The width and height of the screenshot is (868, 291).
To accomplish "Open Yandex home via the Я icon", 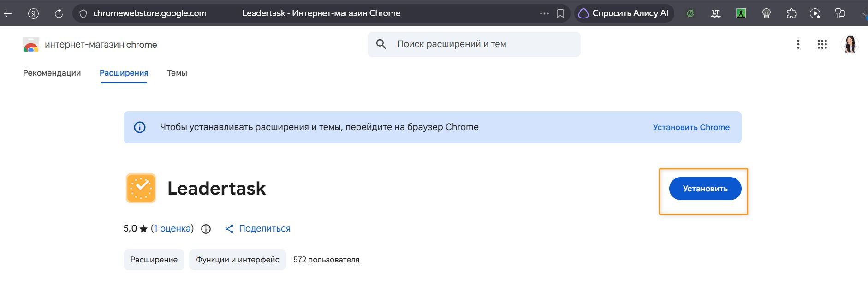I will tap(33, 13).
